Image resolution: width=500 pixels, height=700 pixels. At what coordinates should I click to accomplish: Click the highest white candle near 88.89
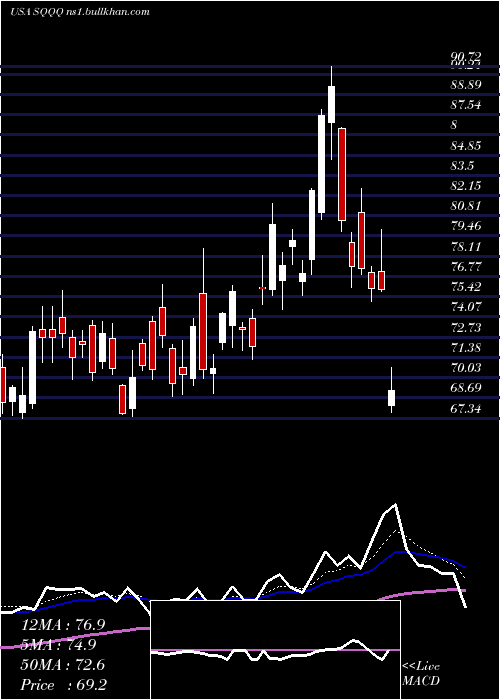point(331,104)
